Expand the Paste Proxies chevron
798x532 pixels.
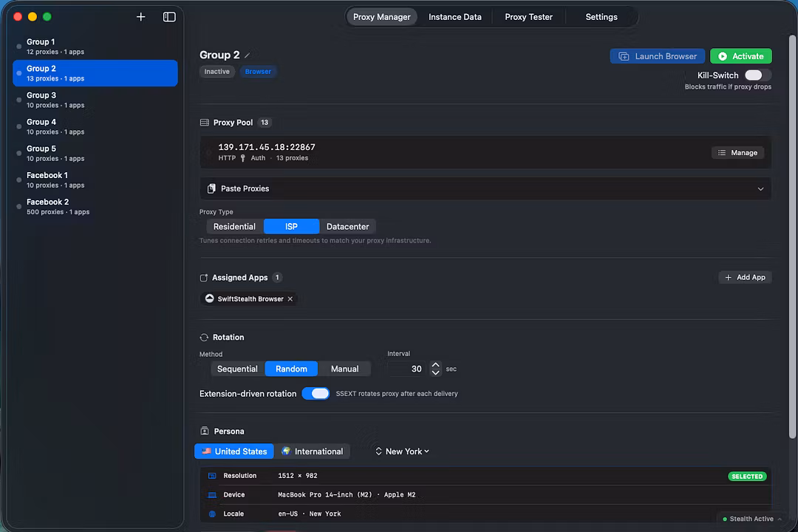tap(760, 189)
